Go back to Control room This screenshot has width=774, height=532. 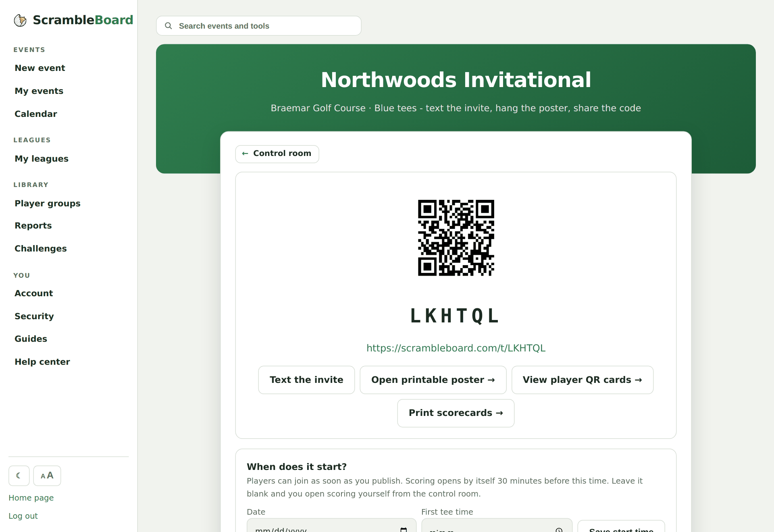point(277,154)
